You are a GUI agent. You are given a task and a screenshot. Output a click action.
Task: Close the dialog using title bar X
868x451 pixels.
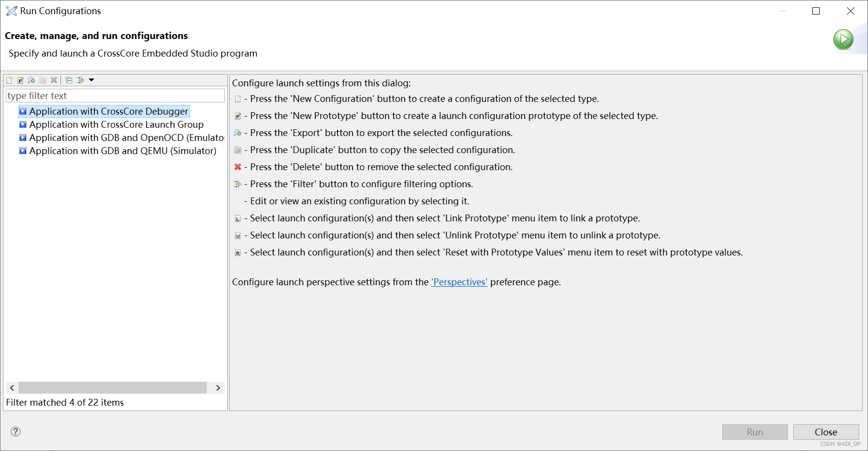[850, 11]
